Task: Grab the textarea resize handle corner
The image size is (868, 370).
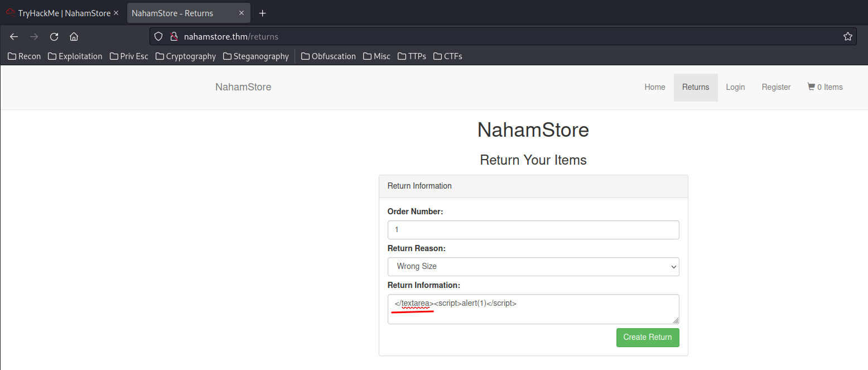Action: click(x=676, y=321)
